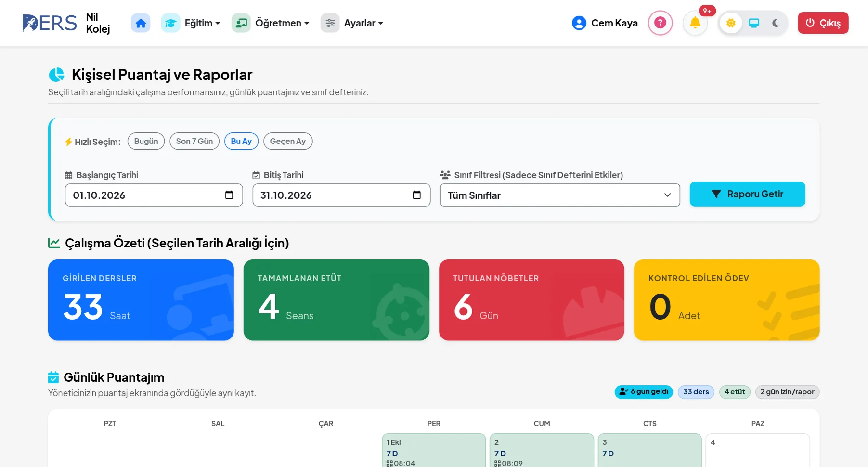This screenshot has height=467, width=868.
Task: Select calendar day 2 under CUM
Action: tap(542, 451)
